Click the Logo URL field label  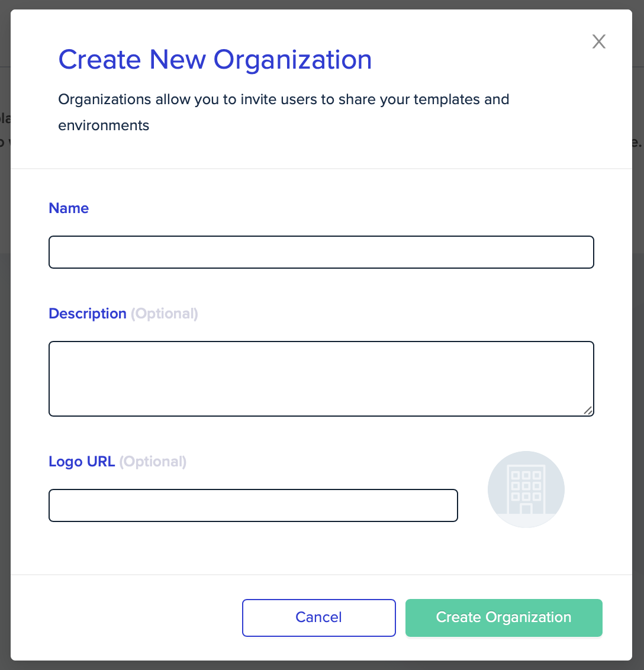click(82, 462)
